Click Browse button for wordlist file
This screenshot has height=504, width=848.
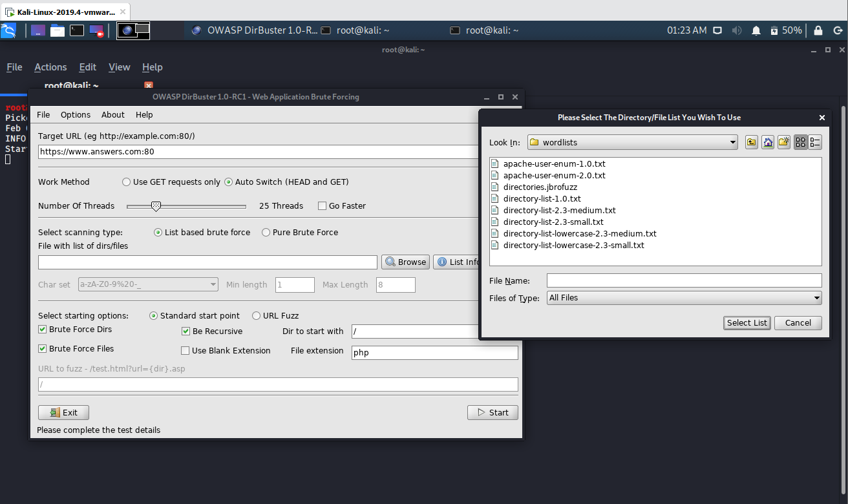pos(405,262)
